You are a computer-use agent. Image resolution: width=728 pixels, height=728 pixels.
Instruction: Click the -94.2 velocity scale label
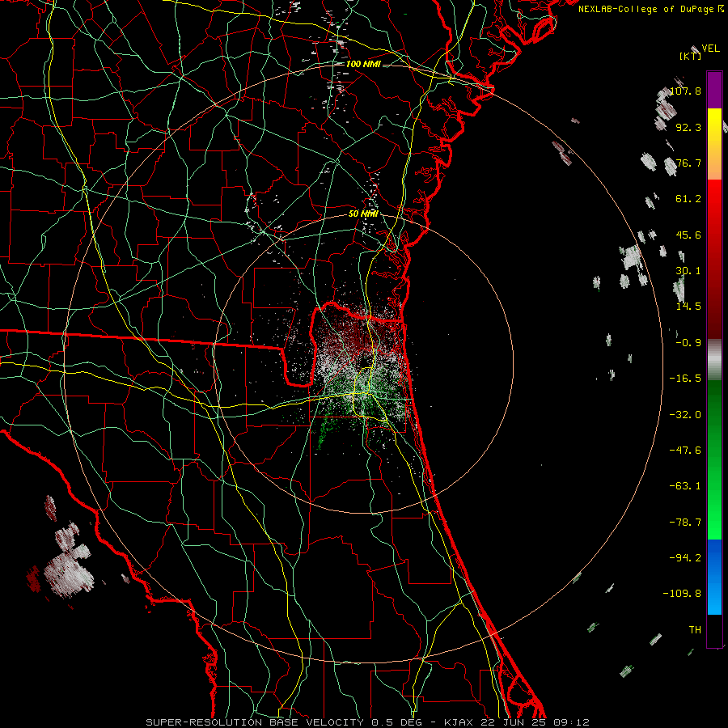685,557
